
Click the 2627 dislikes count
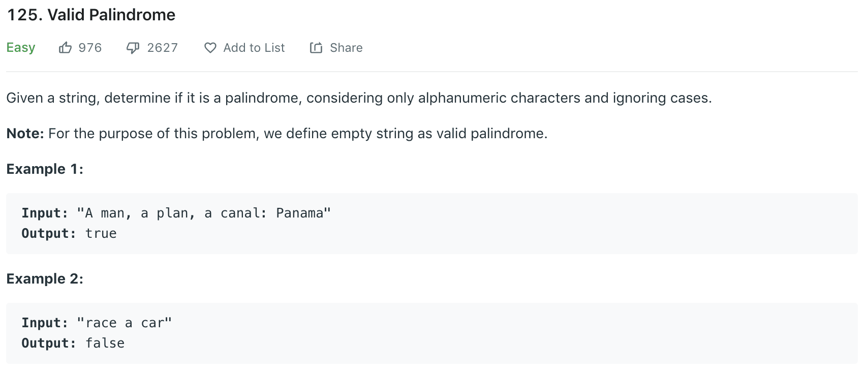[162, 48]
